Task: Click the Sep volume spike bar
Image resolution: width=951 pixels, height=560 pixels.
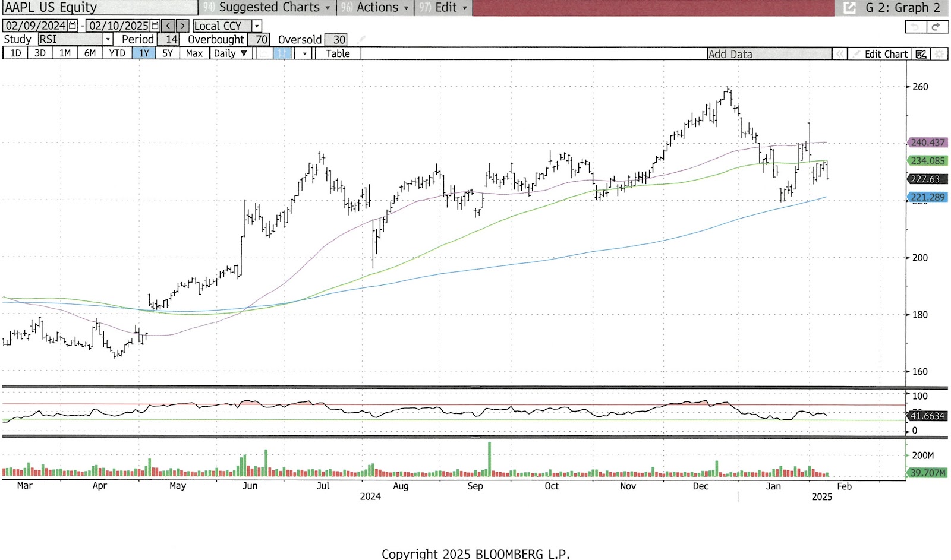Action: coord(490,459)
